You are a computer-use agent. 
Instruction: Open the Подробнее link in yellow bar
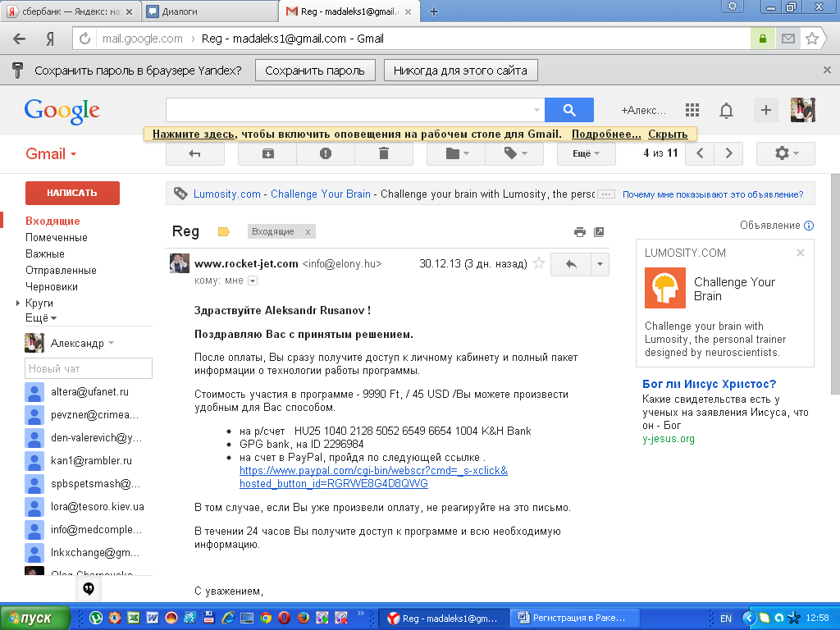click(x=606, y=134)
